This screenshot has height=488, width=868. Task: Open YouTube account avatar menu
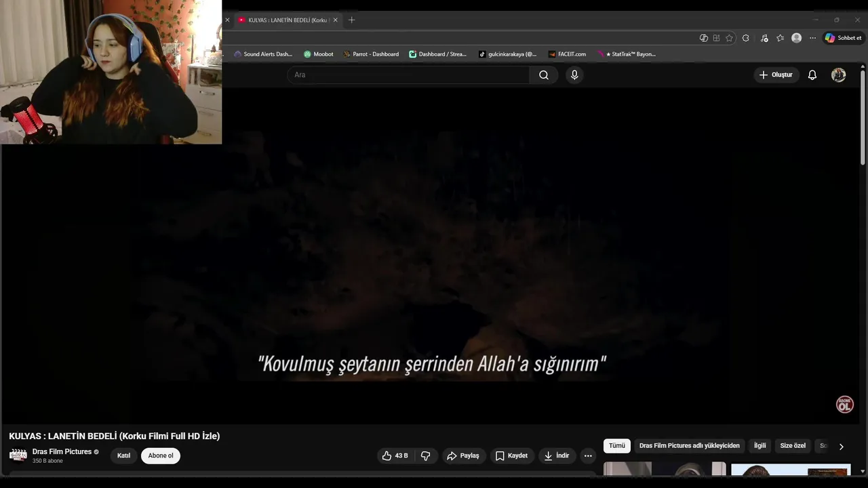pos(839,75)
